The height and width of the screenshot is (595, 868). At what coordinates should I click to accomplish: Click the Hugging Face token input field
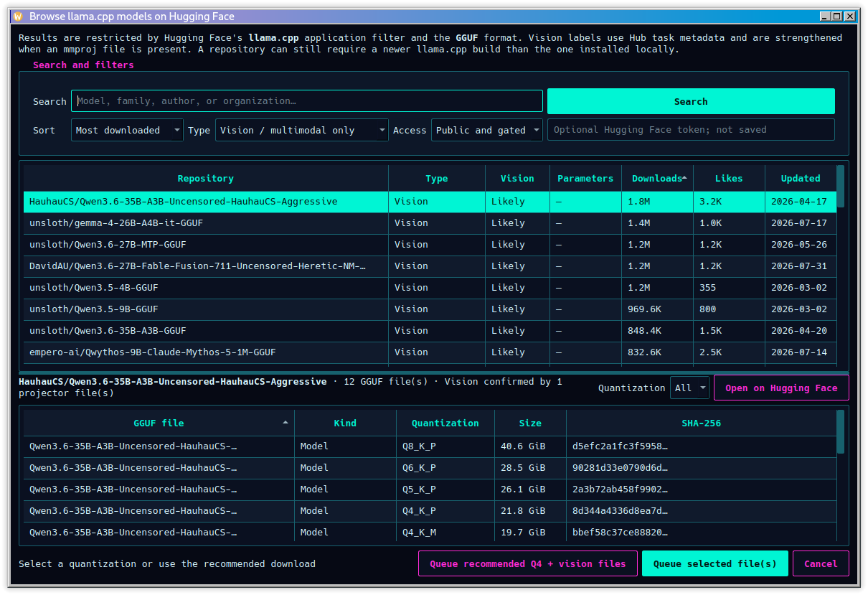click(x=691, y=130)
